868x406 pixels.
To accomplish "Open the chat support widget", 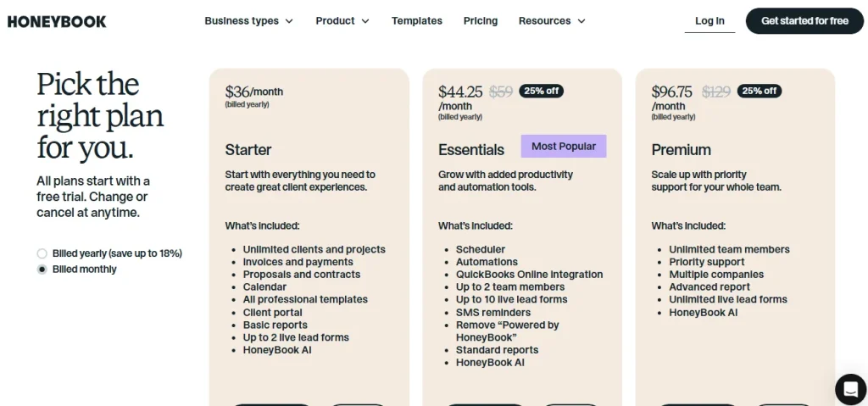I will click(849, 388).
